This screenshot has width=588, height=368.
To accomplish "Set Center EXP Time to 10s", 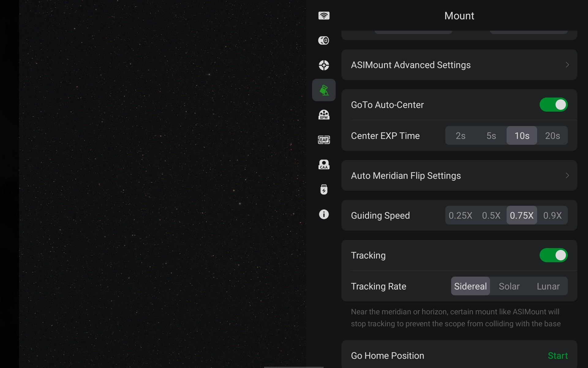I will (522, 136).
